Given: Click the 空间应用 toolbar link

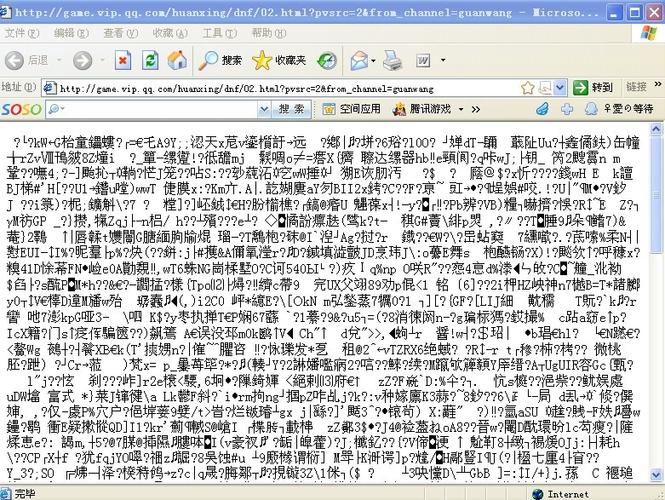Looking at the screenshot, I should (x=351, y=108).
